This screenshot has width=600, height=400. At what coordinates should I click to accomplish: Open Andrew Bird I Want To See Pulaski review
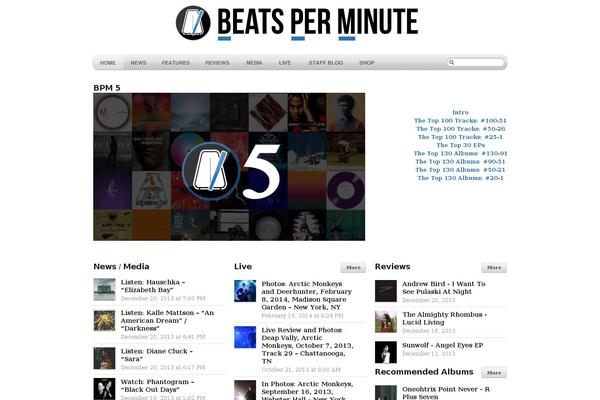coord(443,288)
